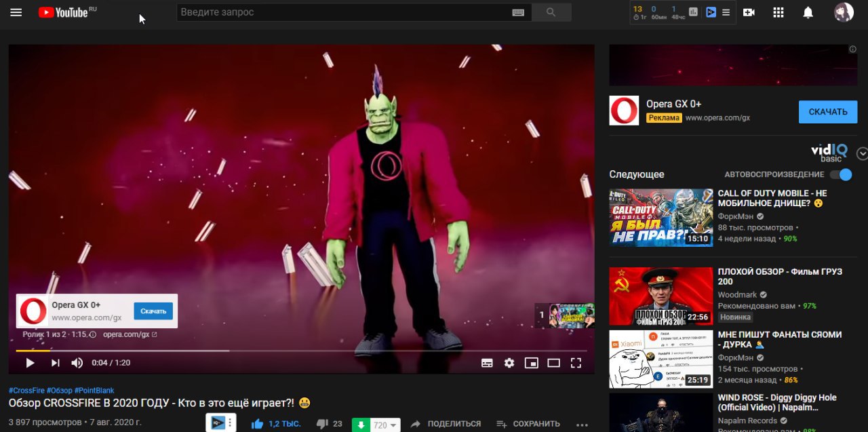The width and height of the screenshot is (868, 432).
Task: Open the WIND ROSE Diggy Diggy Hole thumbnail
Action: coord(661,412)
